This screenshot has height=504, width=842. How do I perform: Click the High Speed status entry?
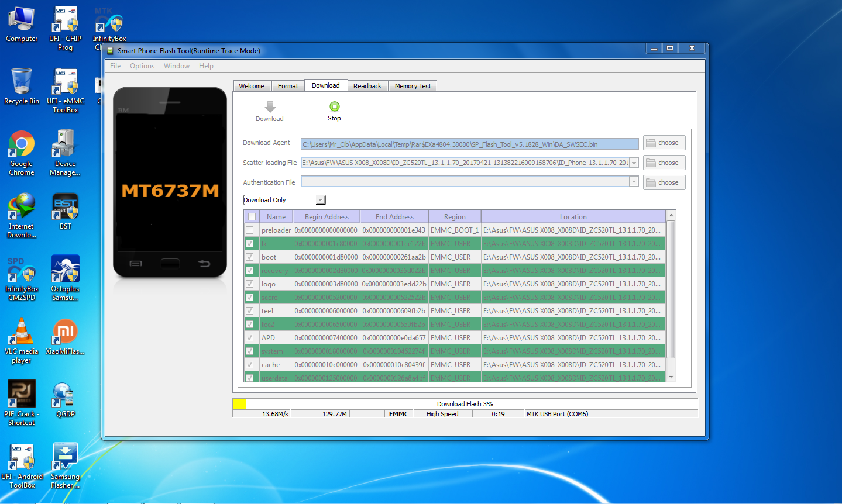click(x=442, y=414)
